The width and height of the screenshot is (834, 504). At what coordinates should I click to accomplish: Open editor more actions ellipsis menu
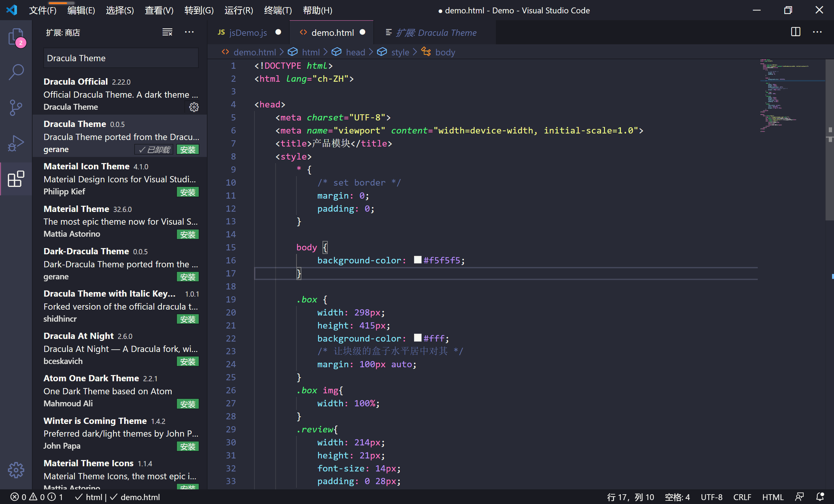(x=817, y=32)
